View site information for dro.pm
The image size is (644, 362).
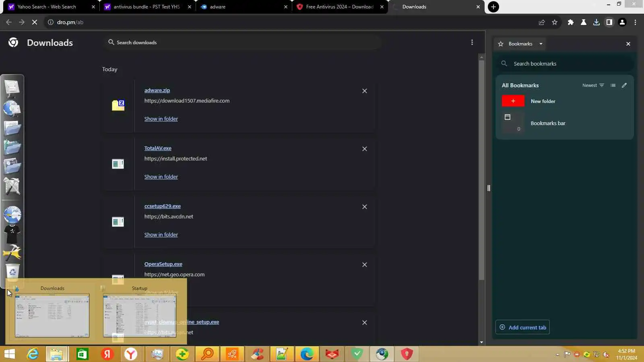pyautogui.click(x=51, y=22)
